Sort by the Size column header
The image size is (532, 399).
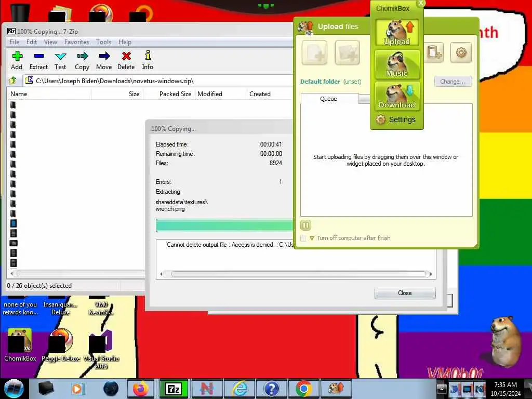[117, 94]
